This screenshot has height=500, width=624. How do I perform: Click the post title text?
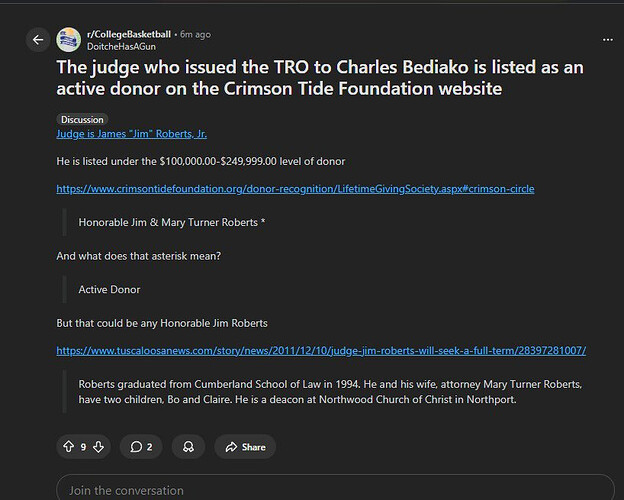(x=320, y=80)
